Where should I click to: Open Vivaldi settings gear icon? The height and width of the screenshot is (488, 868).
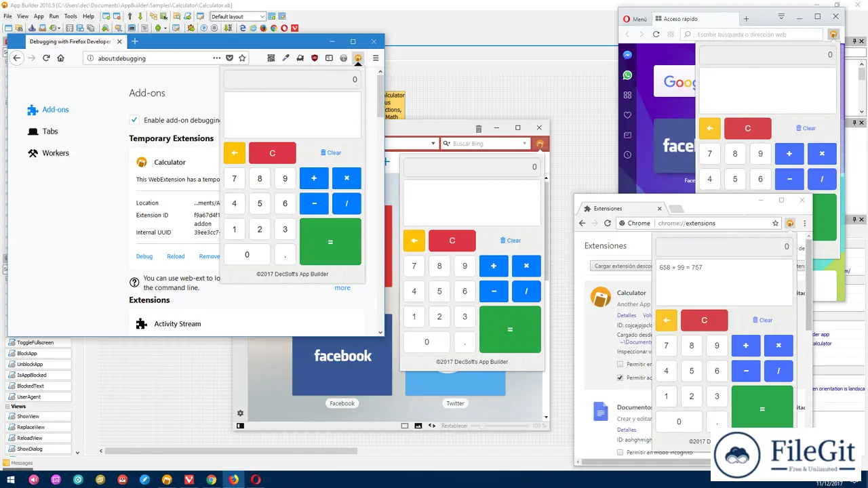pyautogui.click(x=240, y=413)
